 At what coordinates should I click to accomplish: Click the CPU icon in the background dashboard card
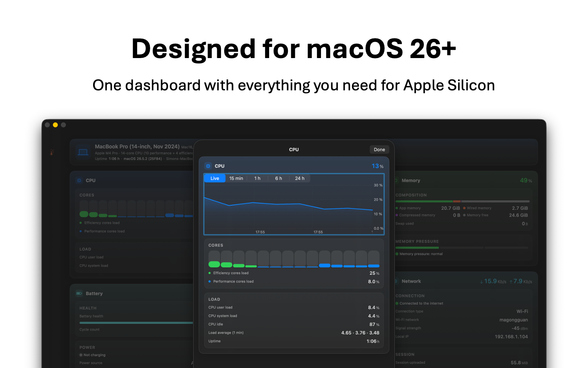tap(79, 180)
